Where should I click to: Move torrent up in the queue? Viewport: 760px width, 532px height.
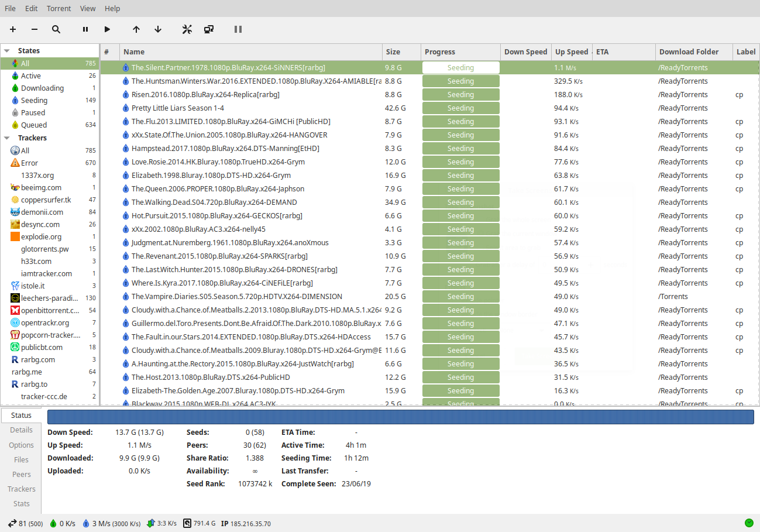[x=136, y=29]
